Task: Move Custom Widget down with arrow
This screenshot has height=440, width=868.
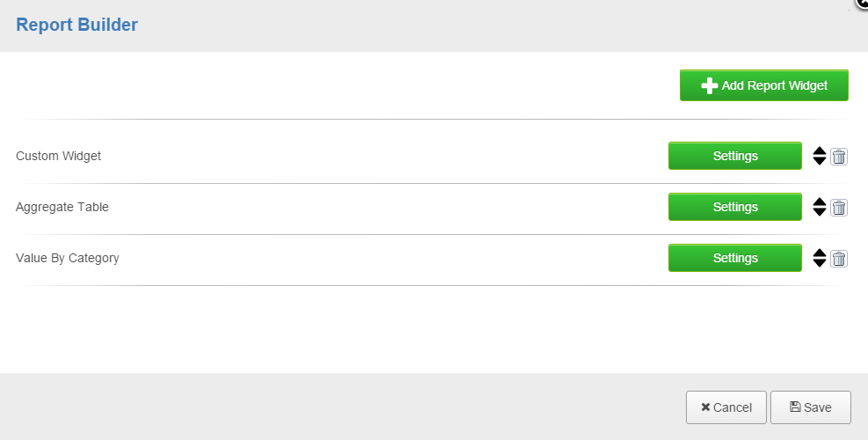Action: click(x=820, y=161)
